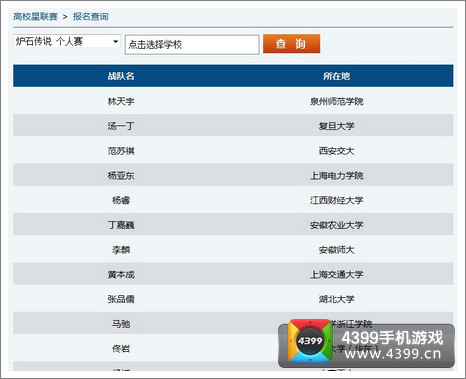
Task: Click the 战队名 column header
Action: (121, 76)
